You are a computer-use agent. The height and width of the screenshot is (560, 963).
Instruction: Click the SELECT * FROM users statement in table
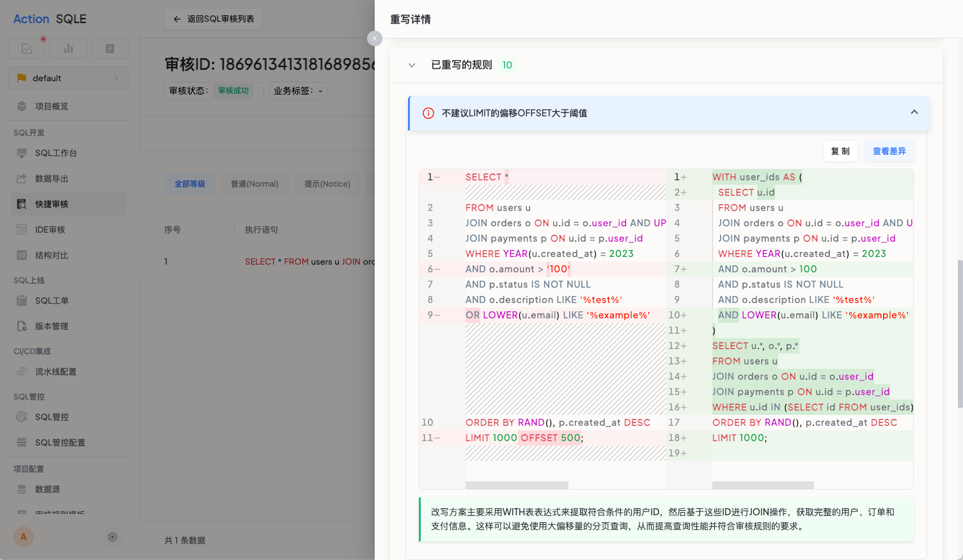[x=309, y=261]
